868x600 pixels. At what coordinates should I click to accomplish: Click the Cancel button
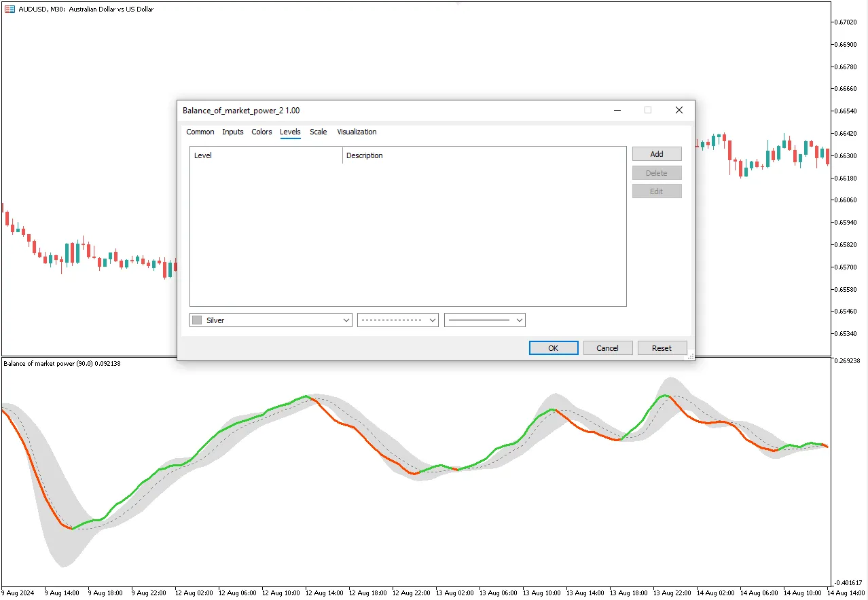click(x=608, y=348)
